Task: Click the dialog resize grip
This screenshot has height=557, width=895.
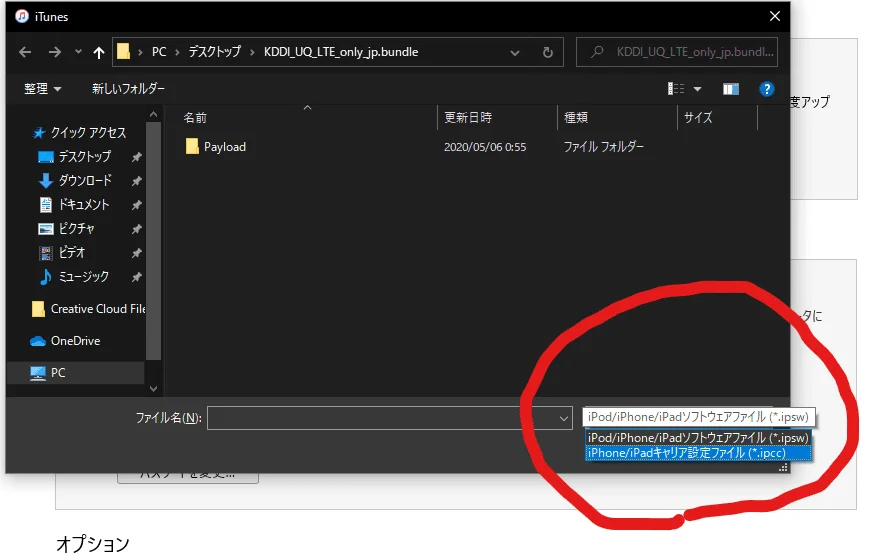Action: tap(784, 467)
